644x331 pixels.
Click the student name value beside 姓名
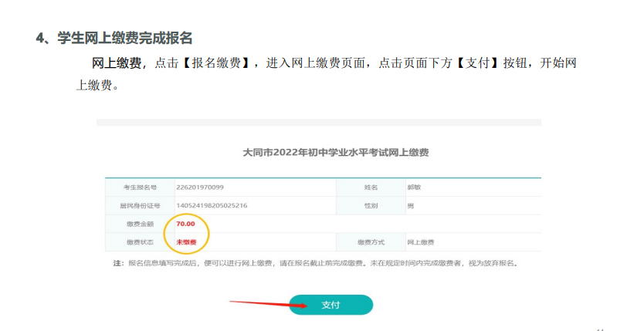tap(414, 187)
